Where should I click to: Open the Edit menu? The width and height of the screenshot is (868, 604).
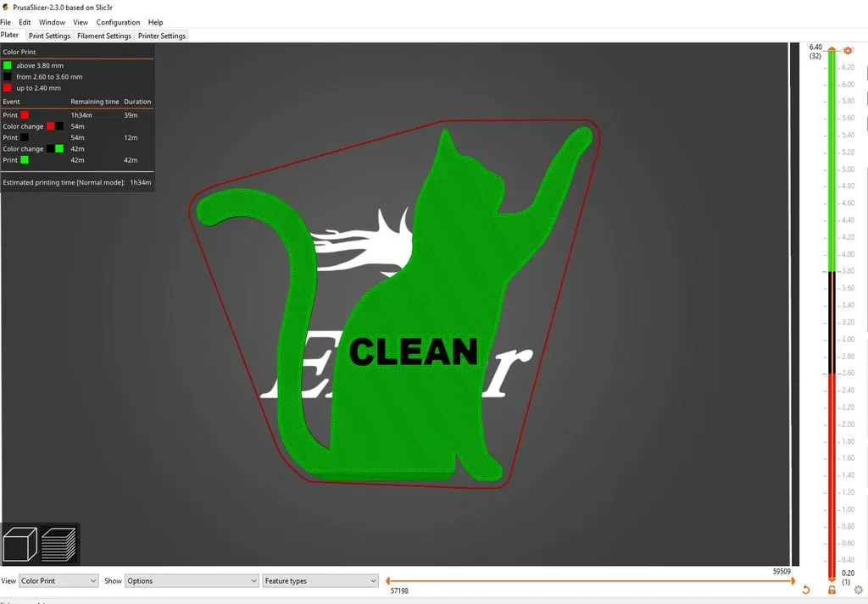coord(25,22)
